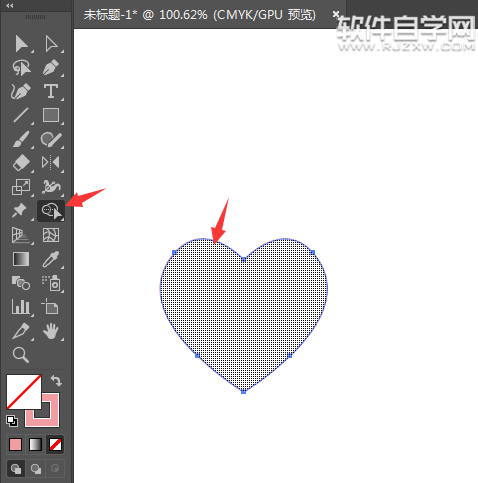Switch to the 未标题-1 document tab
Viewport: 478px width, 483px height.
point(200,15)
